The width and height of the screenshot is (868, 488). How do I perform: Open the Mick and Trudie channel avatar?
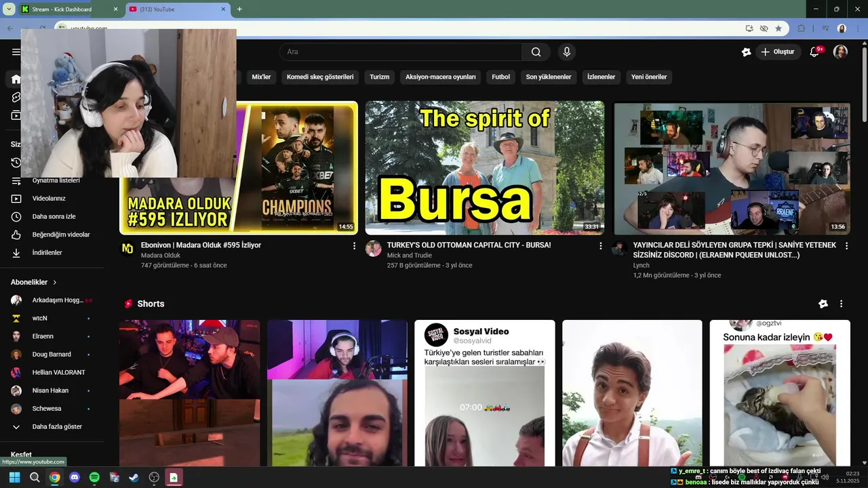tap(374, 249)
